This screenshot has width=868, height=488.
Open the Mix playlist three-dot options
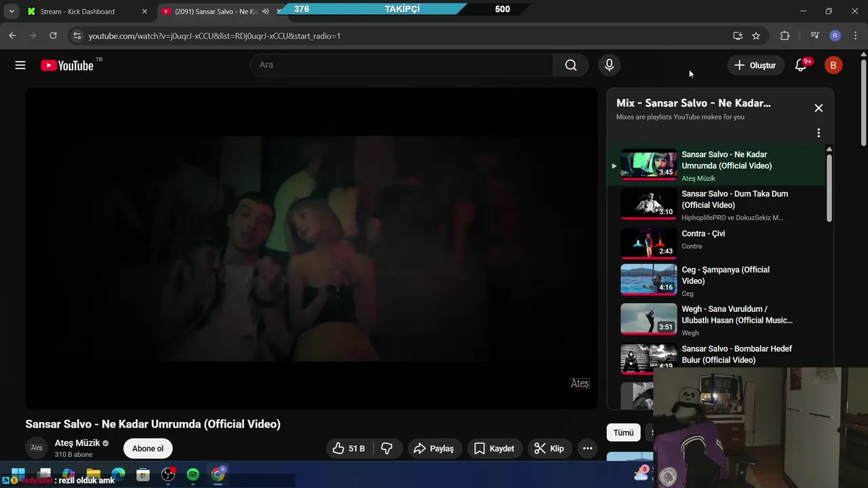818,133
